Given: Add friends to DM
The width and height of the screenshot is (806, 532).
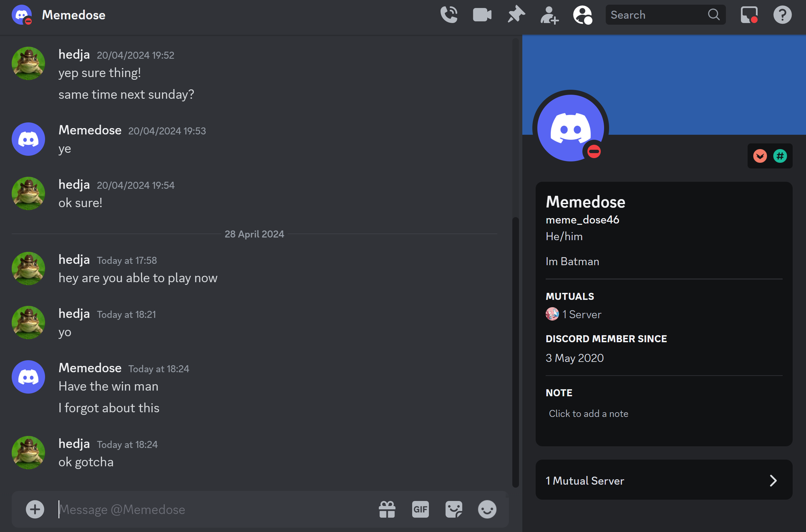Looking at the screenshot, I should pyautogui.click(x=549, y=15).
